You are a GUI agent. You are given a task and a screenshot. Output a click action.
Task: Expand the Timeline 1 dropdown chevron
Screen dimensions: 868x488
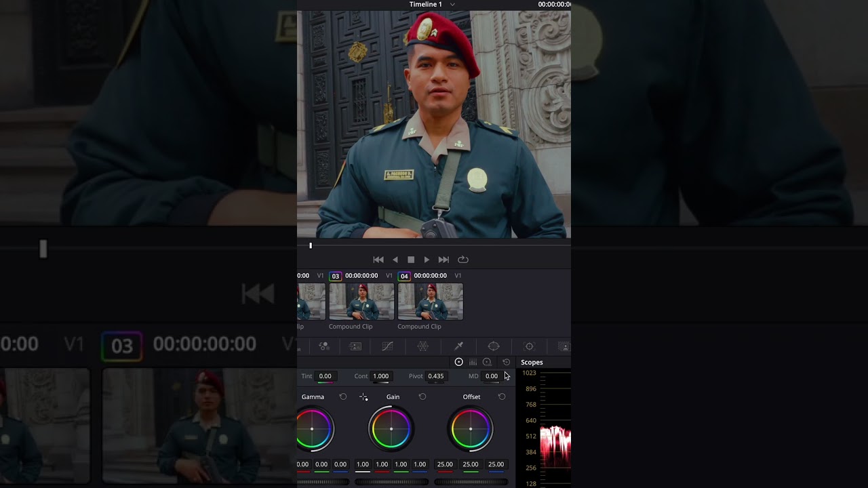click(x=452, y=5)
